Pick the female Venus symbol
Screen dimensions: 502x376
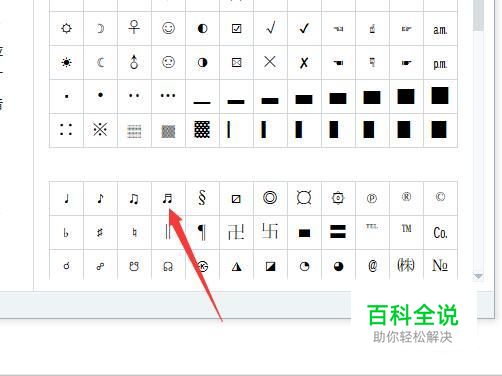coord(134,27)
